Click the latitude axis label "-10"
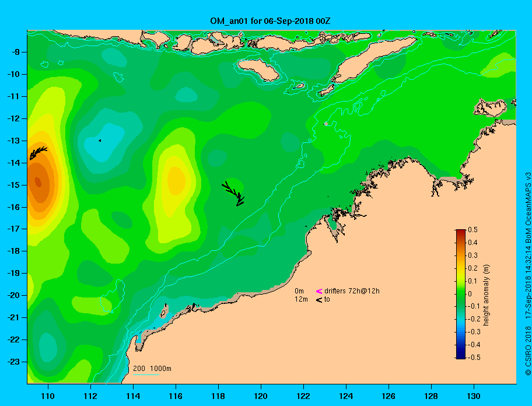The image size is (532, 406). [13, 74]
